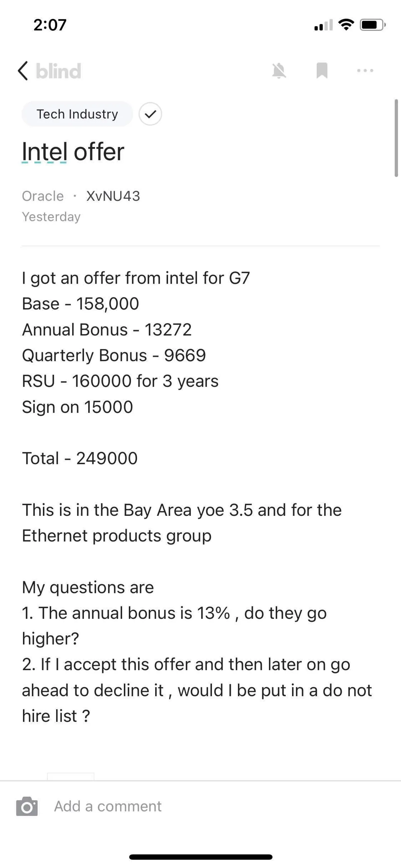Tap the blind logo in header
The height and width of the screenshot is (868, 401).
(58, 71)
